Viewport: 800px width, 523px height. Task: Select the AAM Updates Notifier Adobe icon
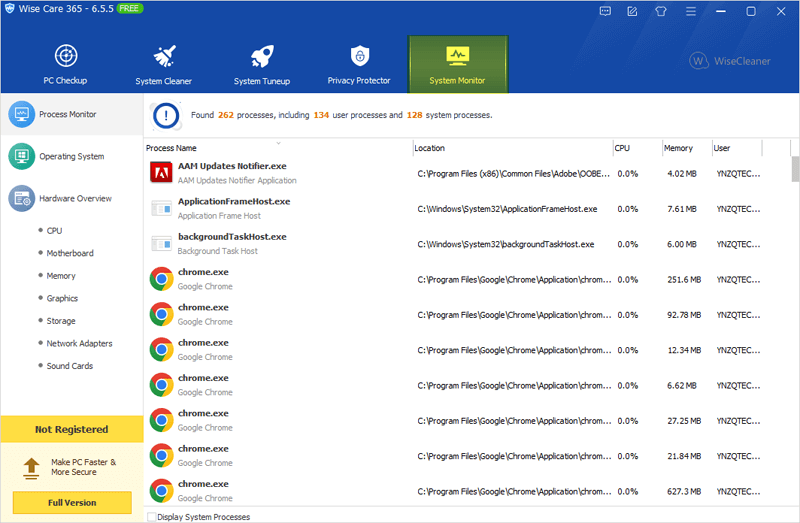[x=161, y=172]
